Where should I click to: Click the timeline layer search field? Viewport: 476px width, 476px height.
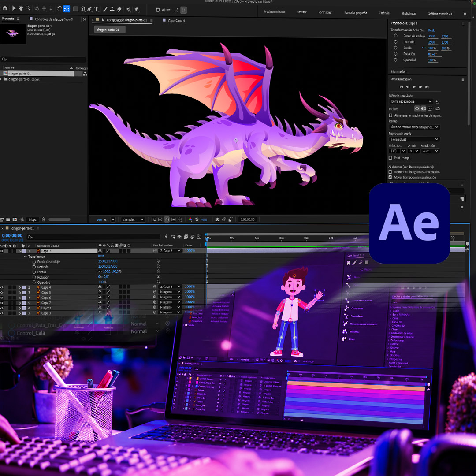coord(93,237)
